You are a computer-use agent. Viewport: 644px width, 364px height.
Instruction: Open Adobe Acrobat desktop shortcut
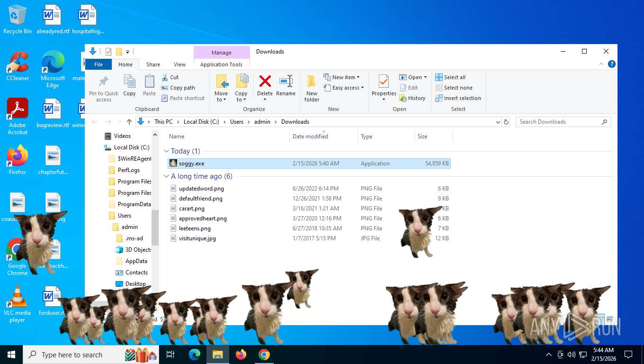tap(18, 116)
